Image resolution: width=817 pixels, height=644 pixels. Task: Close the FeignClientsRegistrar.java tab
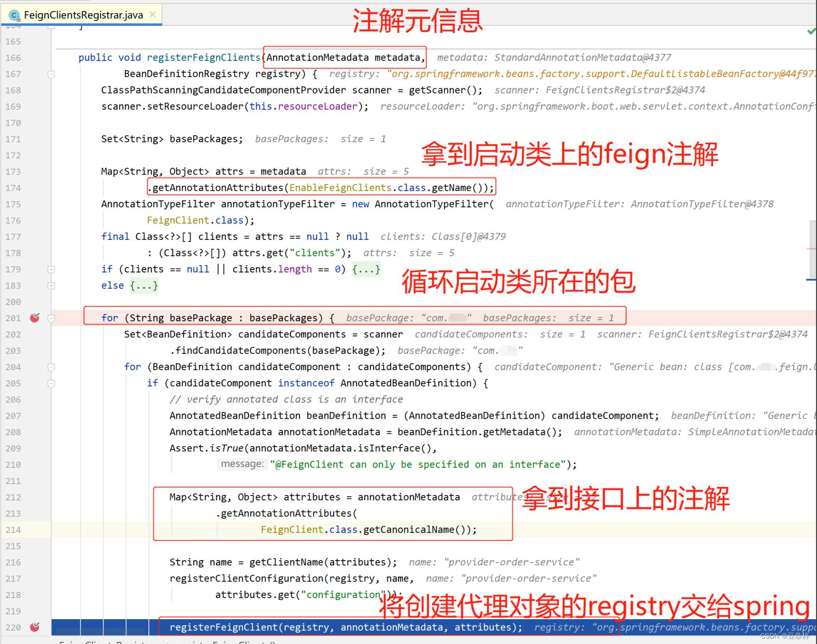click(x=153, y=15)
